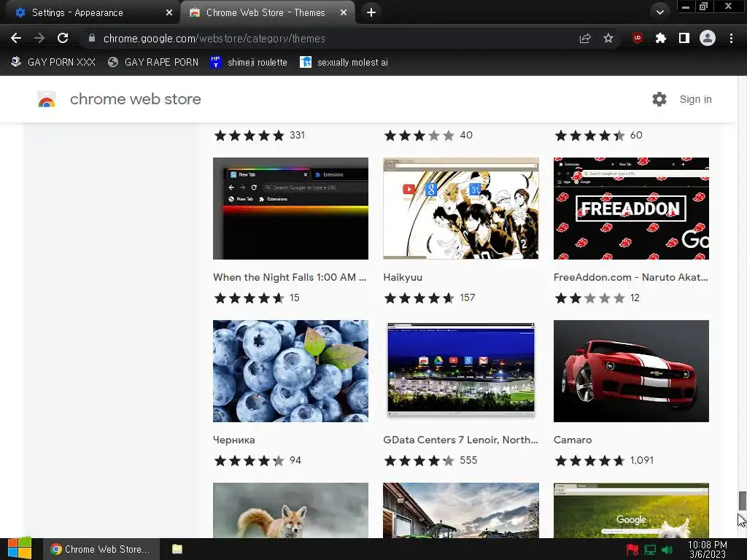Click the Черника rating with 94 reviews

coord(258,461)
